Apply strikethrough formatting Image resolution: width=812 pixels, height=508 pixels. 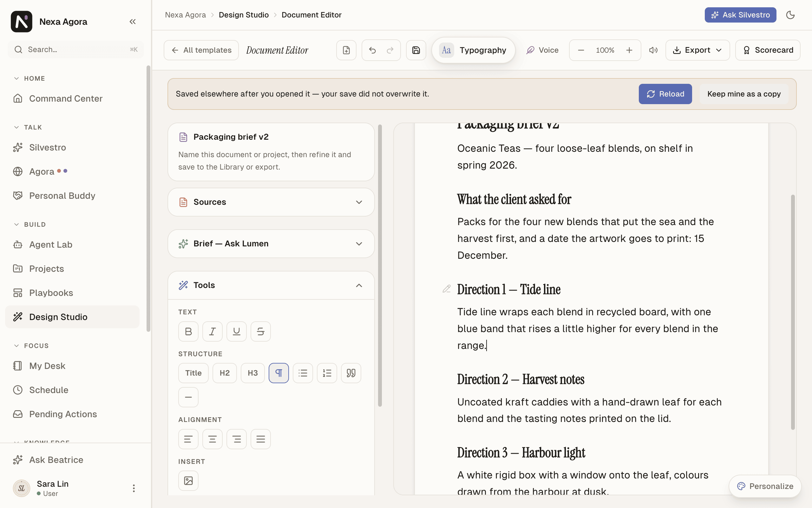coord(260,331)
